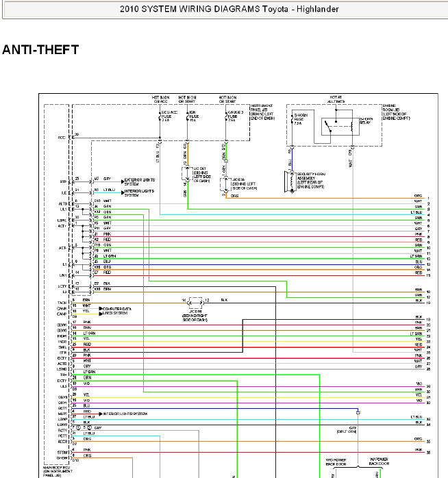
Task: Click the ACC terminal label
Action: click(62, 138)
